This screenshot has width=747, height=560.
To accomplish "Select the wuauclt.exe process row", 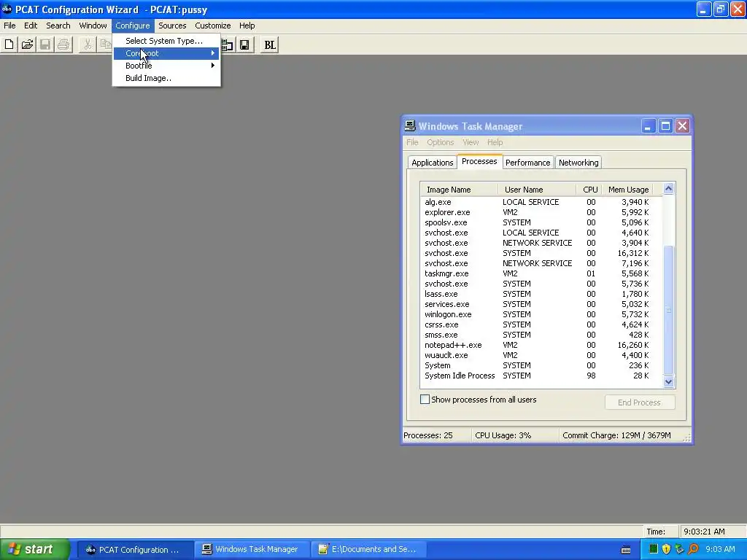I will pos(541,355).
